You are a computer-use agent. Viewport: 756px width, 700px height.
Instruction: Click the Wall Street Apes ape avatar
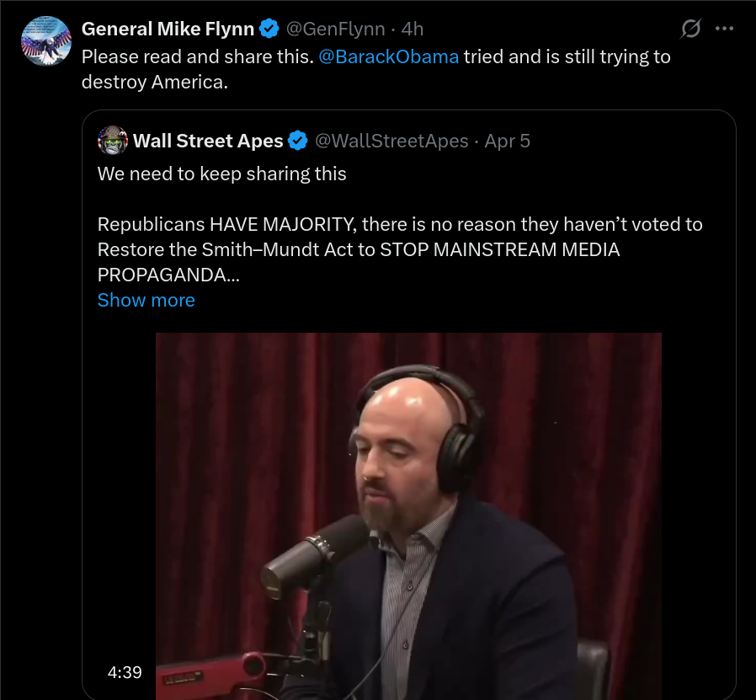click(x=113, y=141)
